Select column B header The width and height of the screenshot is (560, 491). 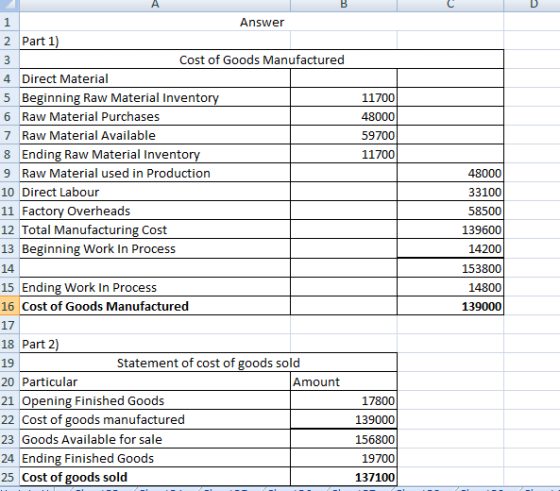[x=344, y=5]
